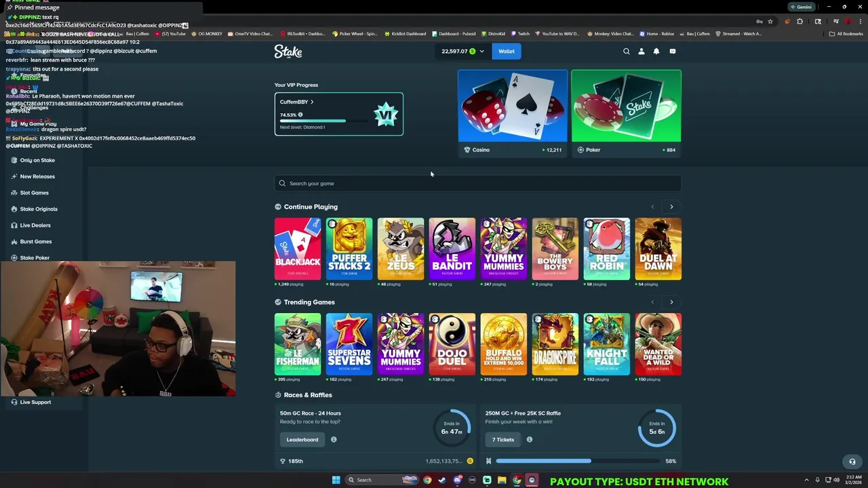Open Yummy Mummies in Continue Playing

point(504,249)
